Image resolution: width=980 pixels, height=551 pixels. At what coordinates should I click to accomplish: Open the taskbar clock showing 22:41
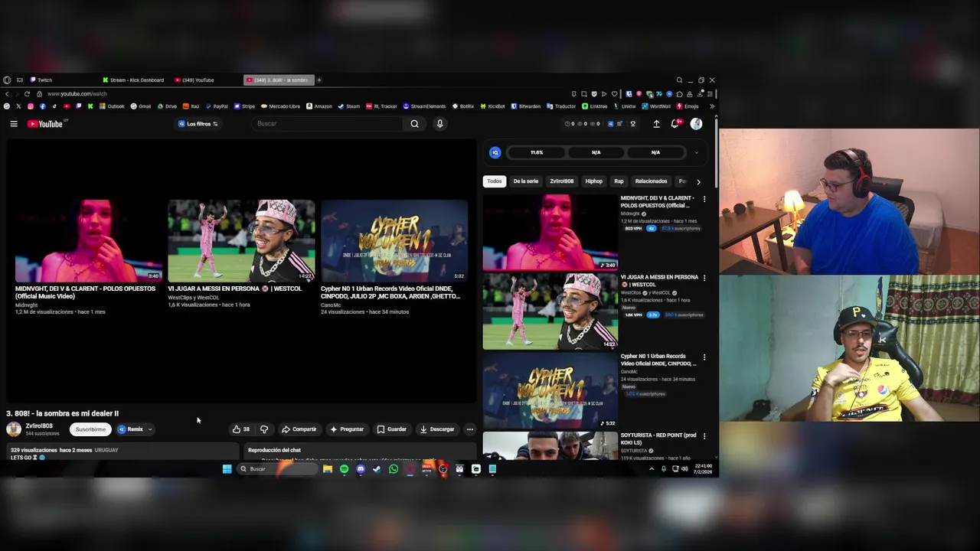tap(704, 469)
